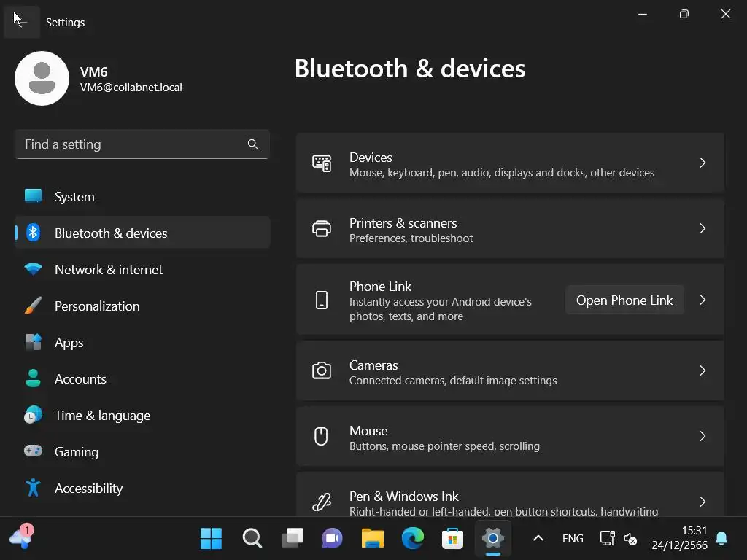Click the Printers & scanners printer icon
The image size is (747, 560).
pyautogui.click(x=322, y=228)
